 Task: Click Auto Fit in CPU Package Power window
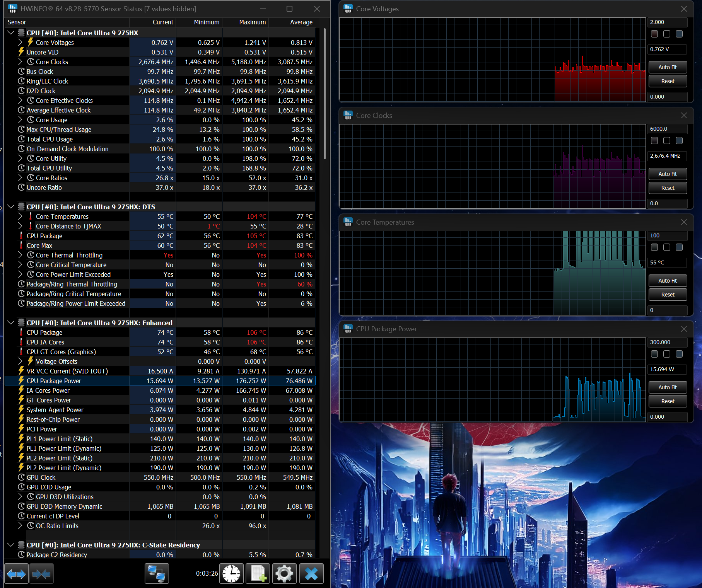click(668, 387)
